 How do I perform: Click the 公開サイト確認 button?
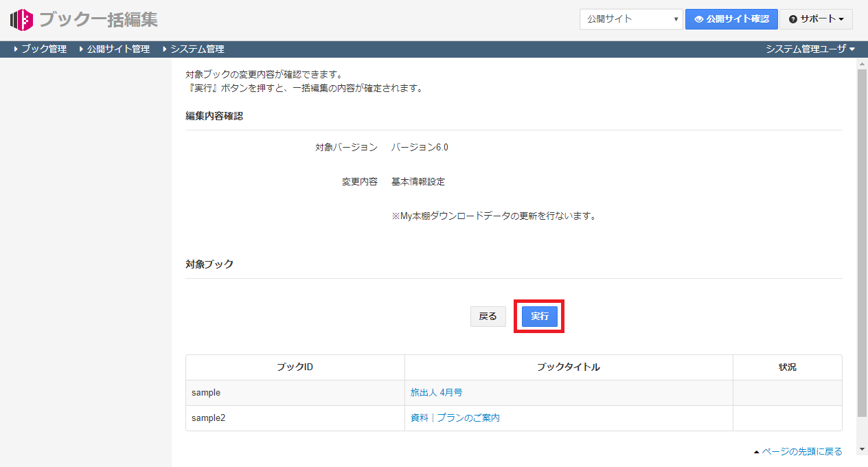(731, 19)
